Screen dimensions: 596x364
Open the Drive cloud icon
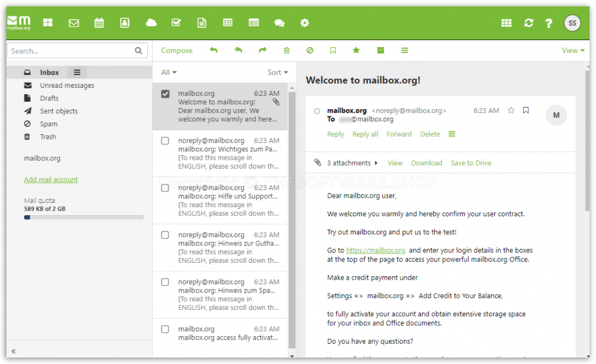[151, 23]
